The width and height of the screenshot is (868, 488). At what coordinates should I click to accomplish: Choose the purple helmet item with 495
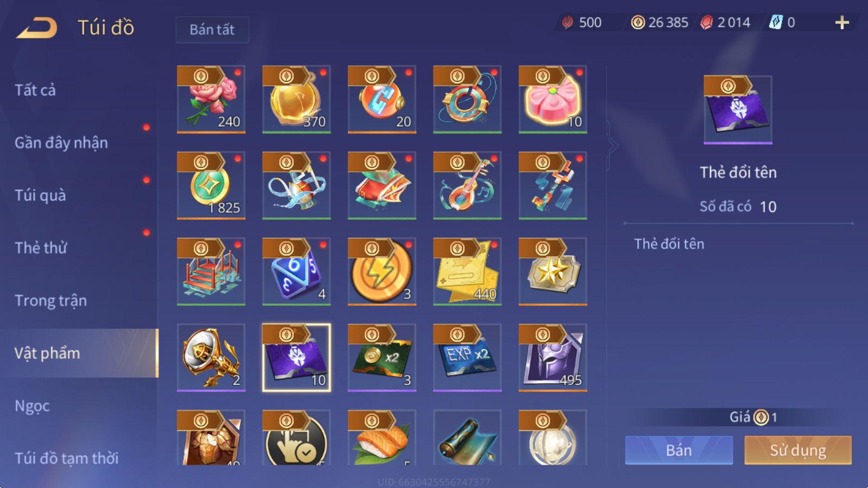pyautogui.click(x=553, y=358)
